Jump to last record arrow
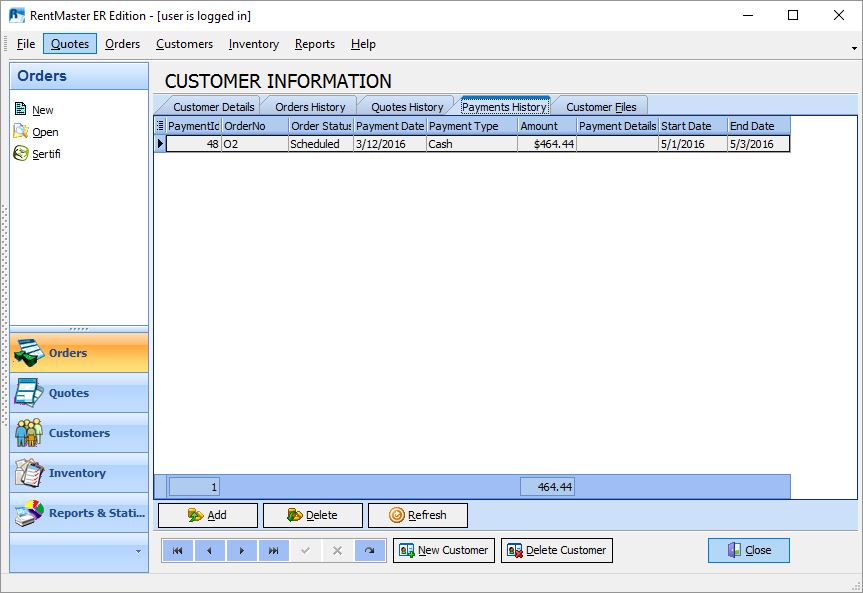863x593 pixels. coord(272,551)
